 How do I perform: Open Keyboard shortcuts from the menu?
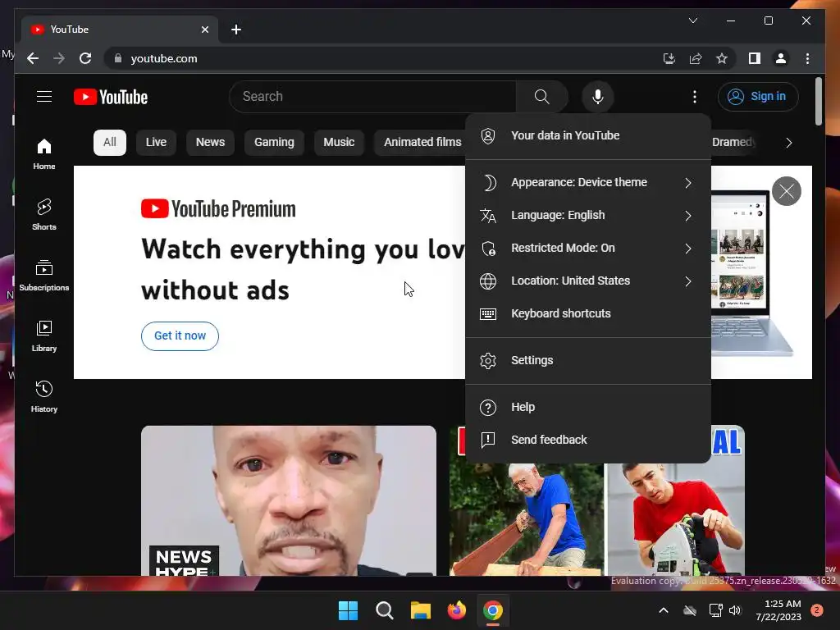click(587, 313)
